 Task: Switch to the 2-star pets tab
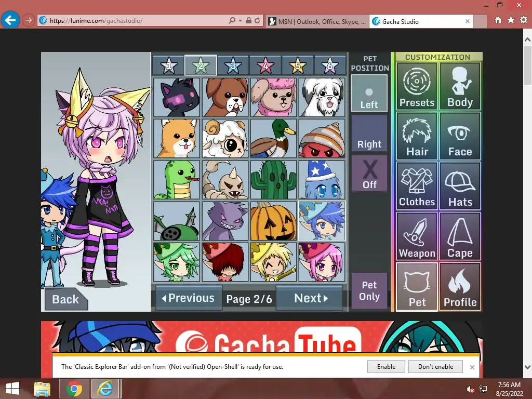[x=201, y=65]
